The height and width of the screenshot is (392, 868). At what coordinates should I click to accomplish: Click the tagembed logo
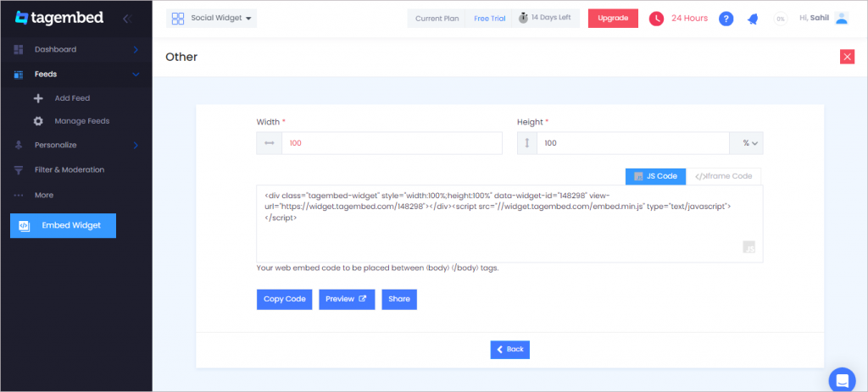(x=59, y=18)
